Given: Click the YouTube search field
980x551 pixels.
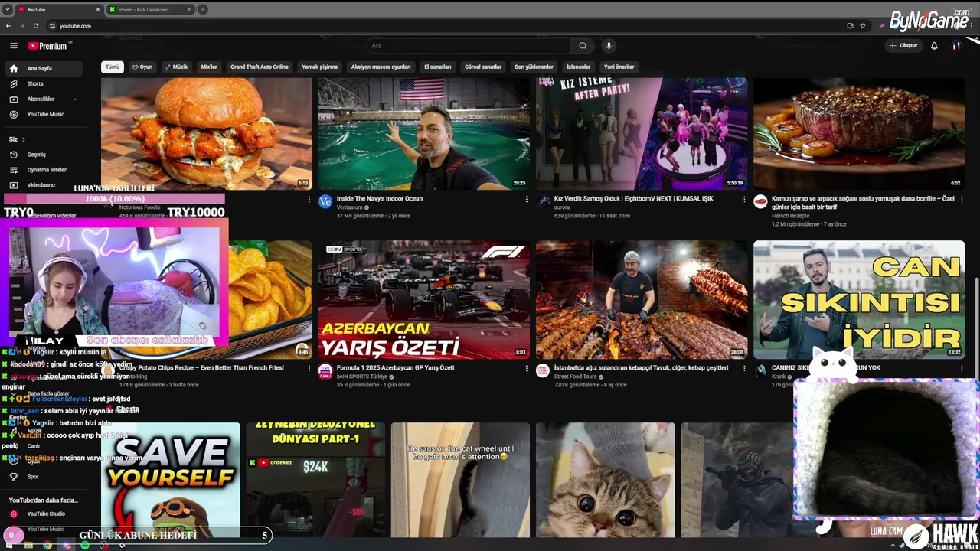Looking at the screenshot, I should point(467,46).
